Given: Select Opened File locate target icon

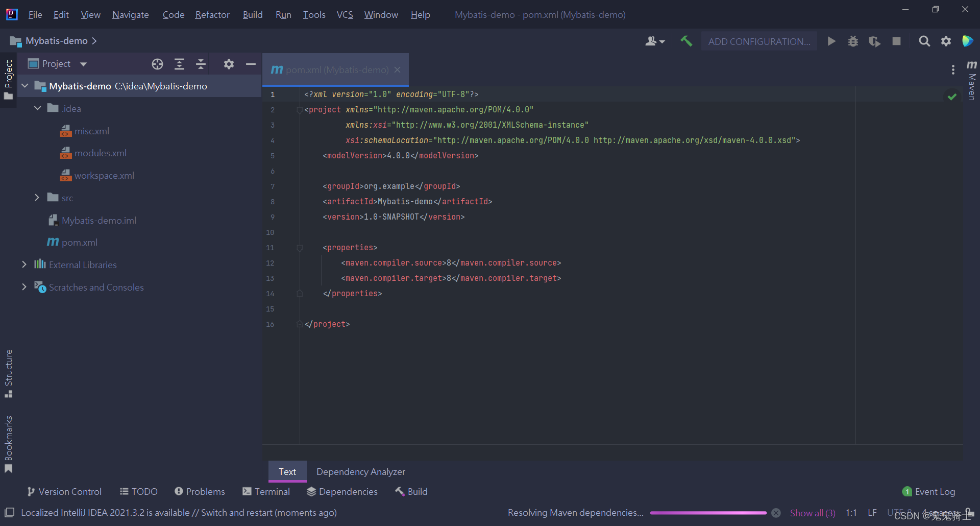Looking at the screenshot, I should point(157,64).
